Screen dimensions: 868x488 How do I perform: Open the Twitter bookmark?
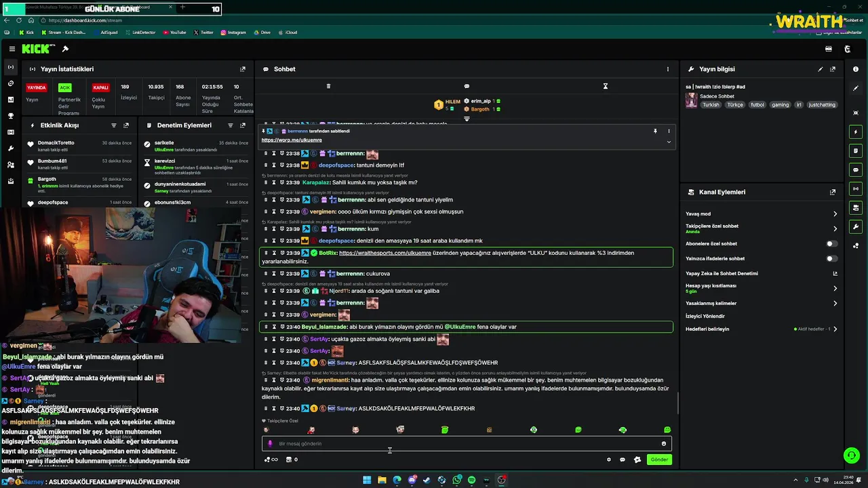pyautogui.click(x=203, y=32)
